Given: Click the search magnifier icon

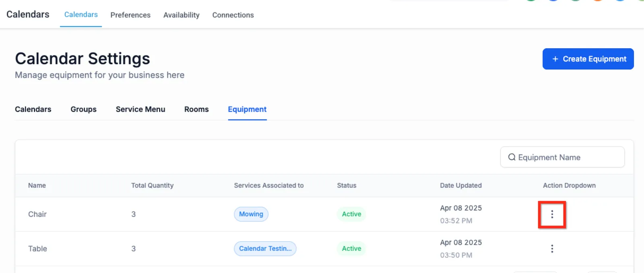Looking at the screenshot, I should coord(512,157).
